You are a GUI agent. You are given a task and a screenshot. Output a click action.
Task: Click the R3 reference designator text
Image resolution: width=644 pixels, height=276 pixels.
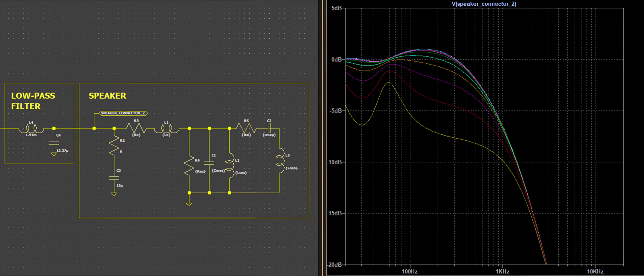coord(136,121)
